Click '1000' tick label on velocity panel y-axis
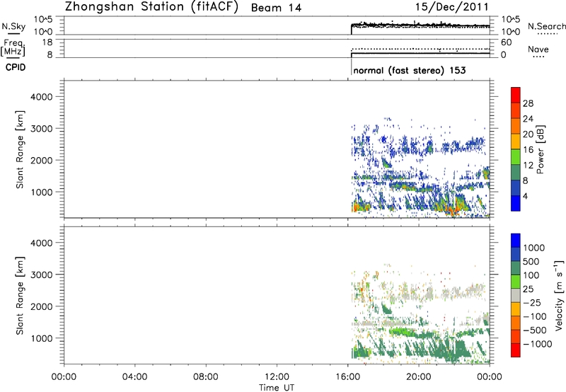The width and height of the screenshot is (566, 392). tap(42, 338)
